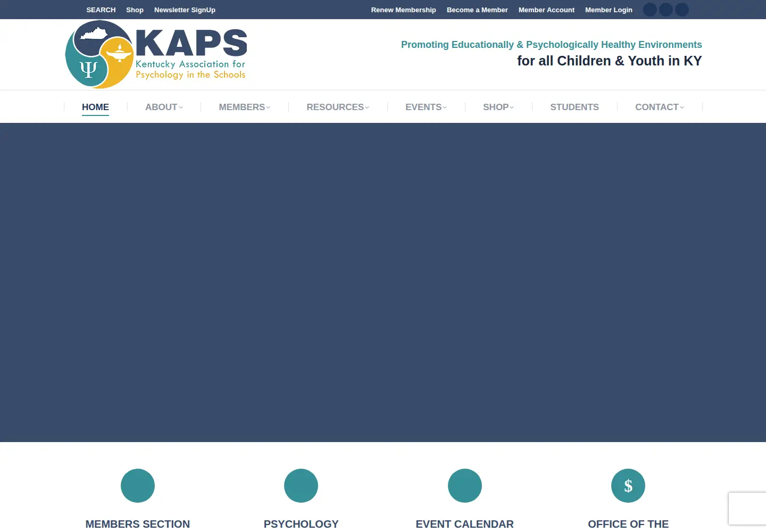Open the RESOURCES dropdown menu

click(338, 107)
